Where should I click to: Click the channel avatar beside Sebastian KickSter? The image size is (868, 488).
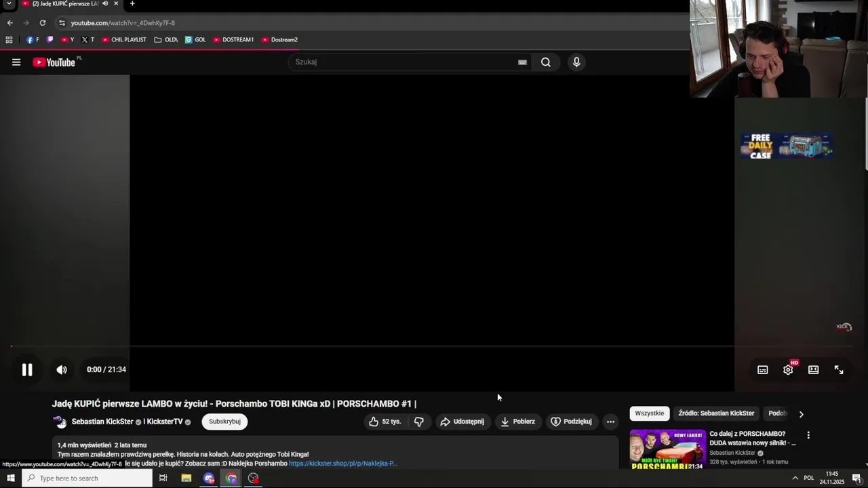[x=60, y=422]
